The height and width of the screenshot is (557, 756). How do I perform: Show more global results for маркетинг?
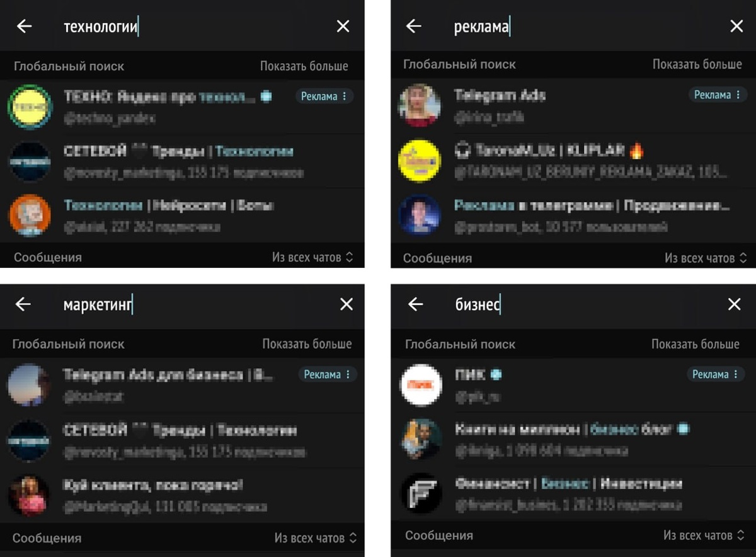(307, 344)
